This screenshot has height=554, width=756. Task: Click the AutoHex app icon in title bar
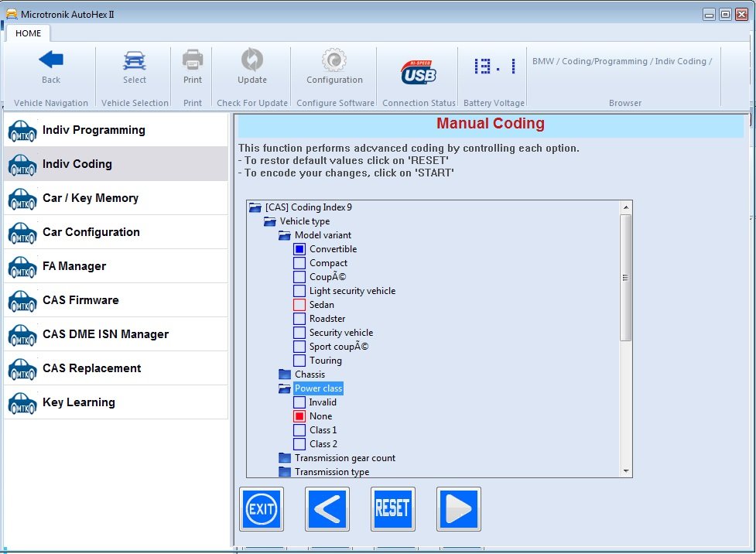(12, 14)
